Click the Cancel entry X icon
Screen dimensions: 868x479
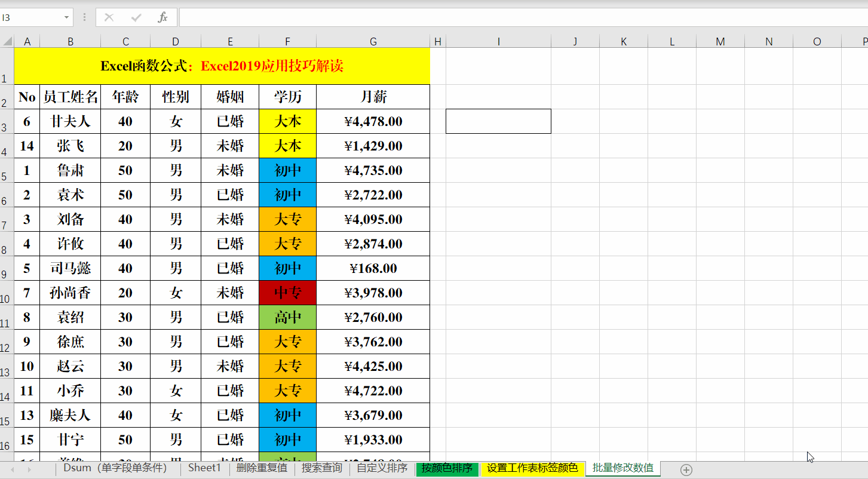click(109, 17)
